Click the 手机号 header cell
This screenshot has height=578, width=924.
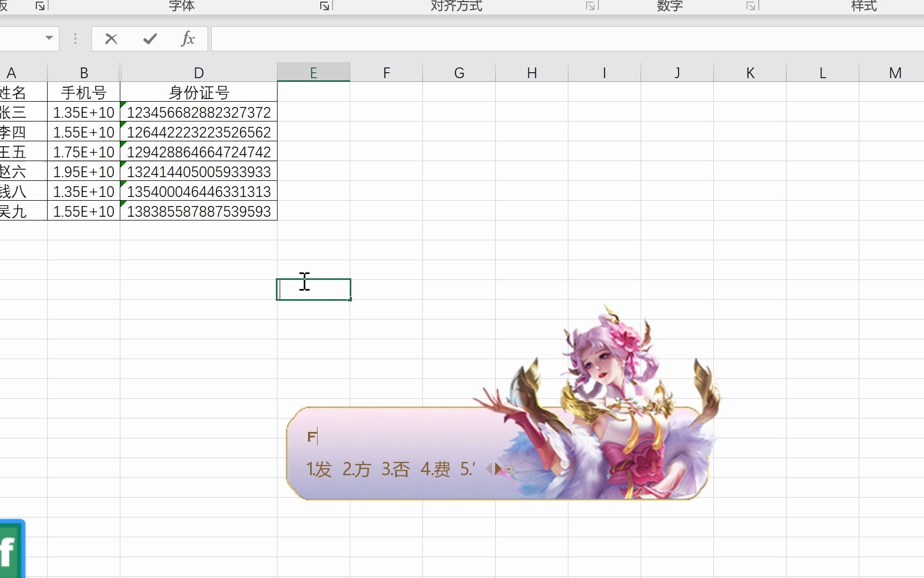click(84, 92)
